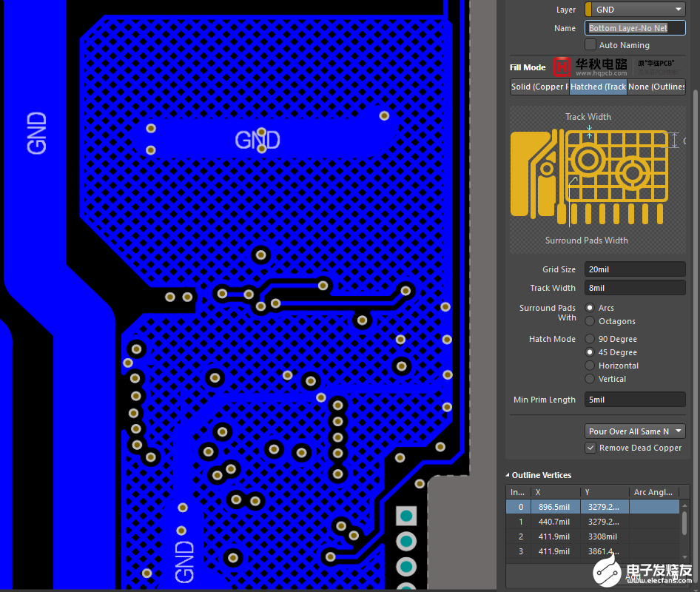Click the GND label on the horizontal copper bar
700x592 pixels.
pos(258,140)
